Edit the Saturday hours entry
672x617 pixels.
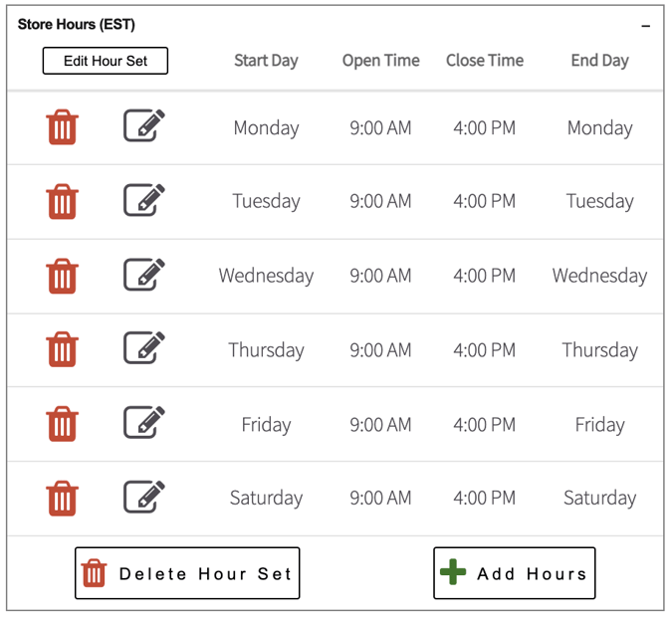[x=143, y=497]
